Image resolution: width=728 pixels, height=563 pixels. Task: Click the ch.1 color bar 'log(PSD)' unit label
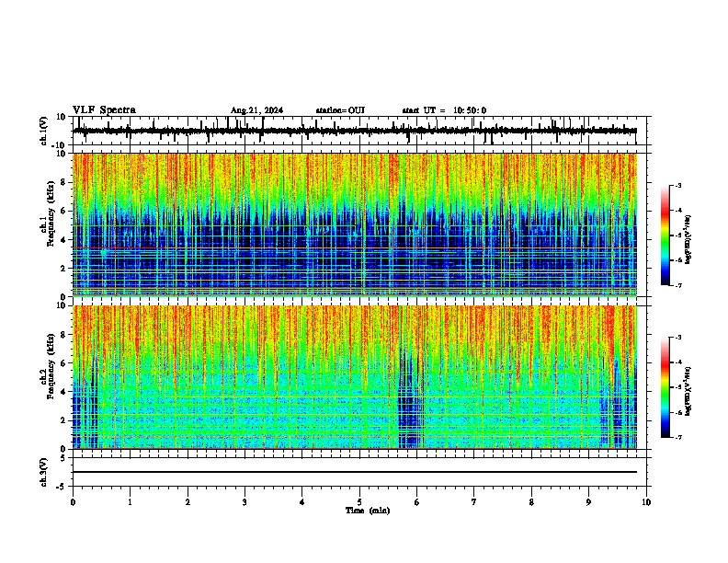[x=688, y=240]
